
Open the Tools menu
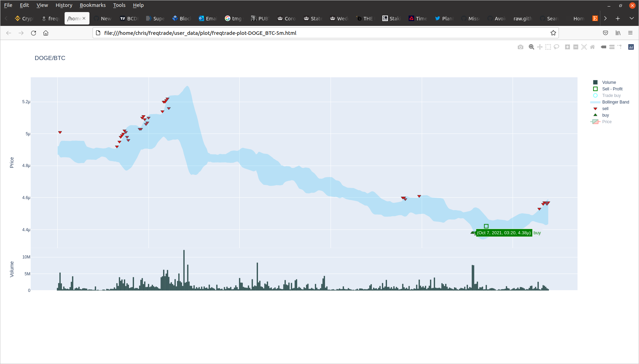(x=119, y=5)
